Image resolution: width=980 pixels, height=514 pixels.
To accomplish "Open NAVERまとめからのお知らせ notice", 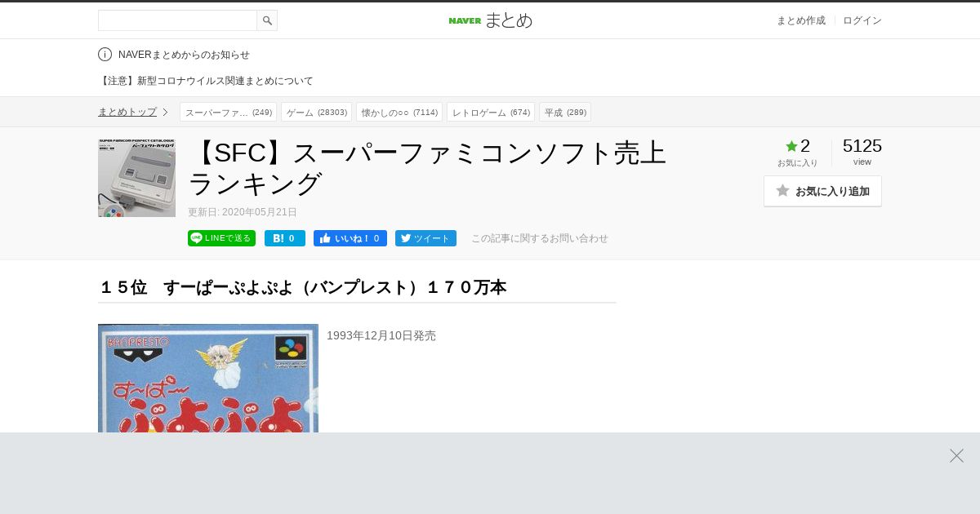I will click(x=184, y=55).
